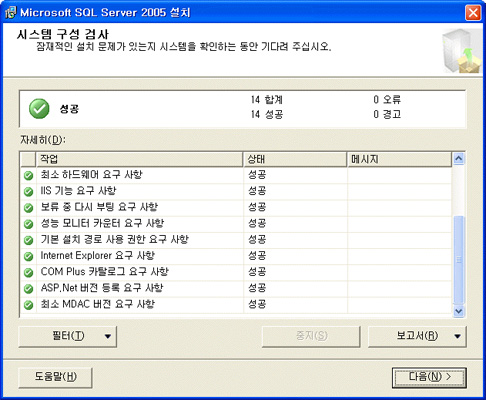
Task: Select the row 기본 설치 경로 사용 권한 요구 사항
Action: click(x=236, y=240)
